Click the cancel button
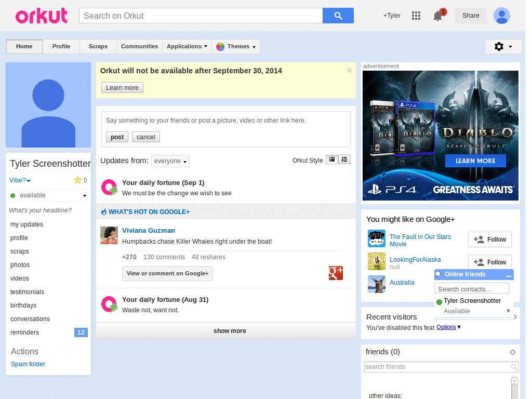 point(146,137)
